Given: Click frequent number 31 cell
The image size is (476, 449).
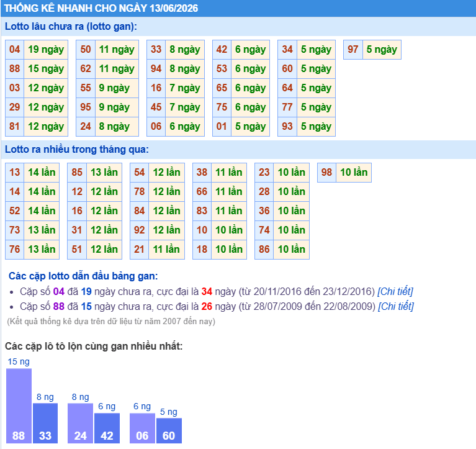Looking at the screenshot, I should click(77, 230).
